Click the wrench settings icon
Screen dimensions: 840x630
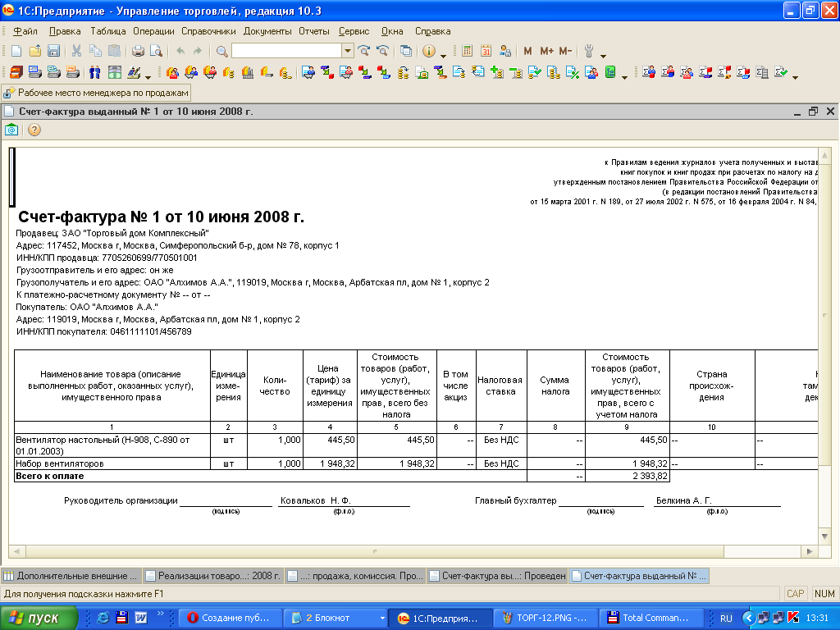tap(589, 51)
